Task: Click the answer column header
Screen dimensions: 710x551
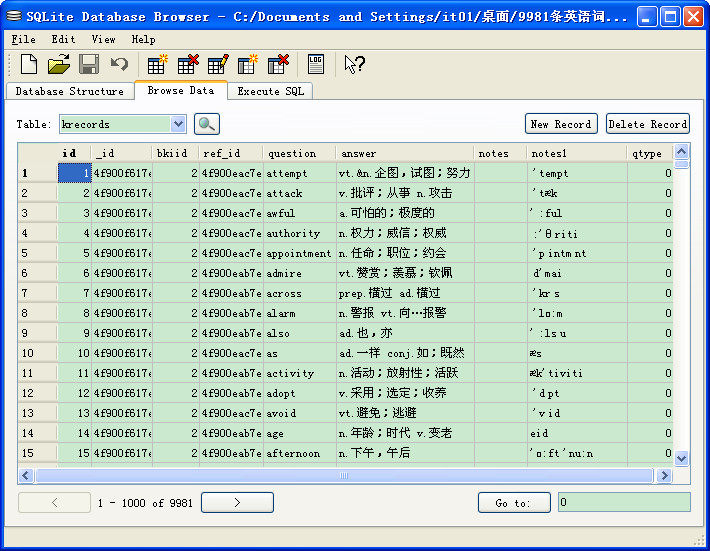Action: pos(405,153)
